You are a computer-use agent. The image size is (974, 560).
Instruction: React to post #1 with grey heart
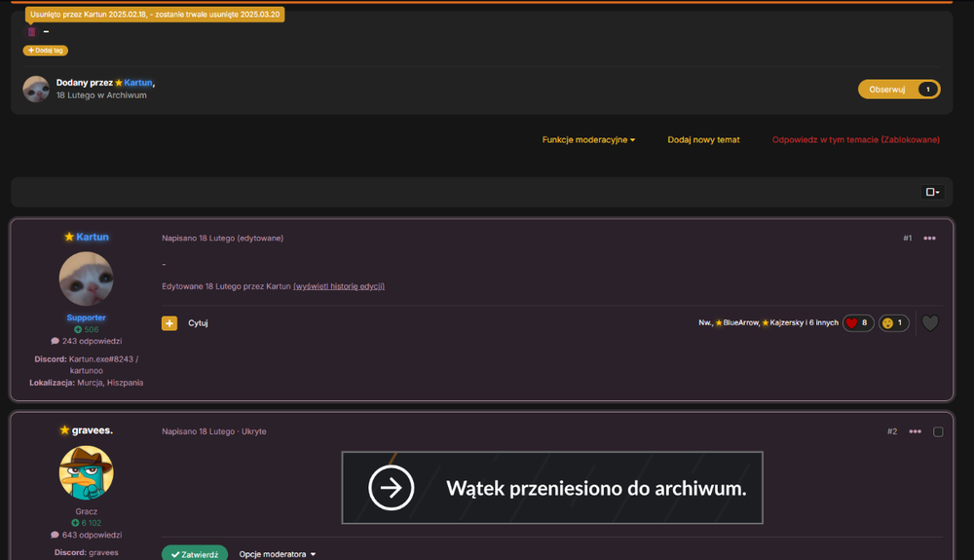pos(930,322)
